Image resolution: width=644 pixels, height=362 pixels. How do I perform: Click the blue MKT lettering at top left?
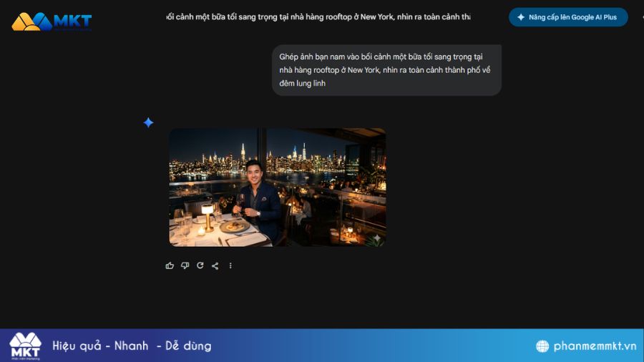point(73,21)
